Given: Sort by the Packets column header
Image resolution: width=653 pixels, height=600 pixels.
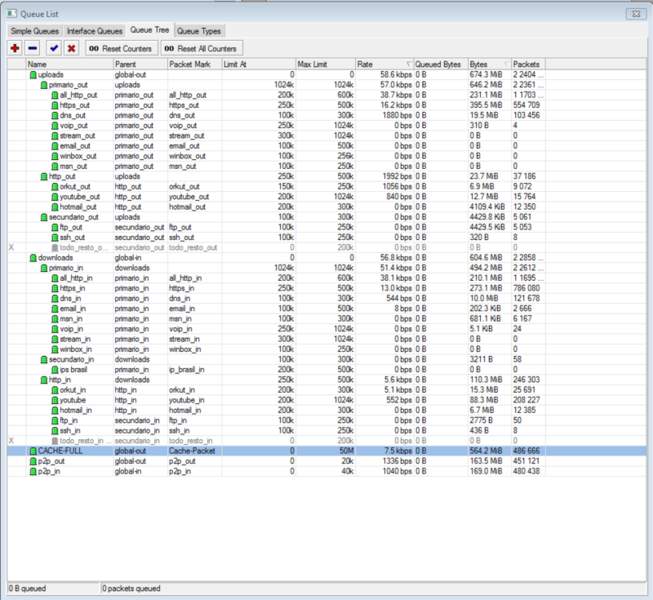Looking at the screenshot, I should [x=528, y=64].
